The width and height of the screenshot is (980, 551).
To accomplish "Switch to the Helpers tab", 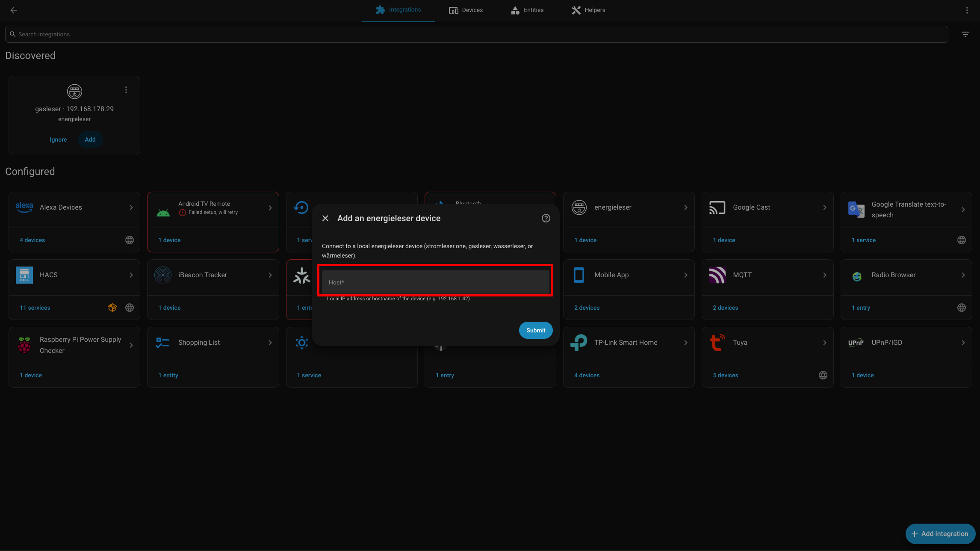I will pyautogui.click(x=588, y=10).
